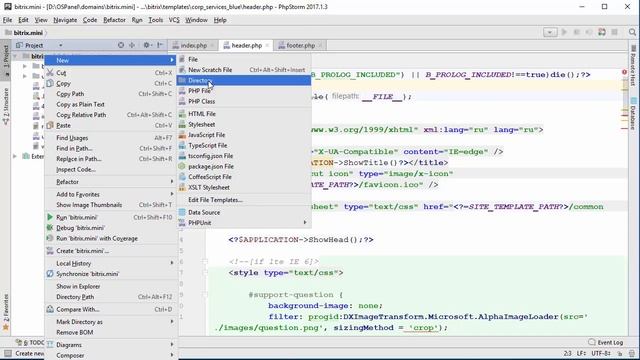Select Copy Path entry
Screen dimensions: 640x360
[110, 94]
